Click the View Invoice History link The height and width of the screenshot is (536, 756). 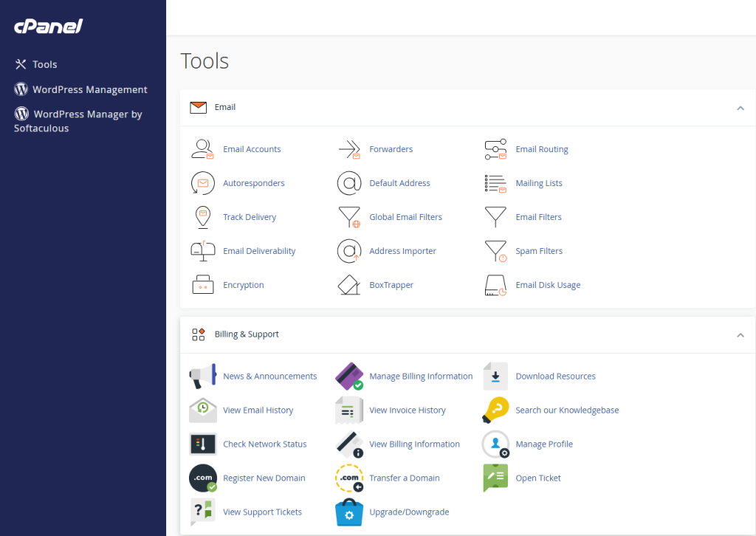click(x=407, y=410)
